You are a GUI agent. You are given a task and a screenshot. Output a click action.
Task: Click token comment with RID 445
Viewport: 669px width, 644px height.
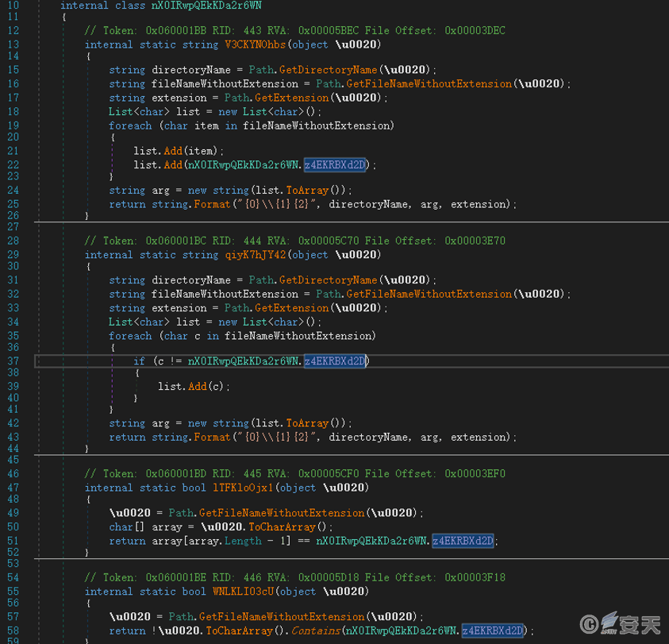click(x=294, y=474)
